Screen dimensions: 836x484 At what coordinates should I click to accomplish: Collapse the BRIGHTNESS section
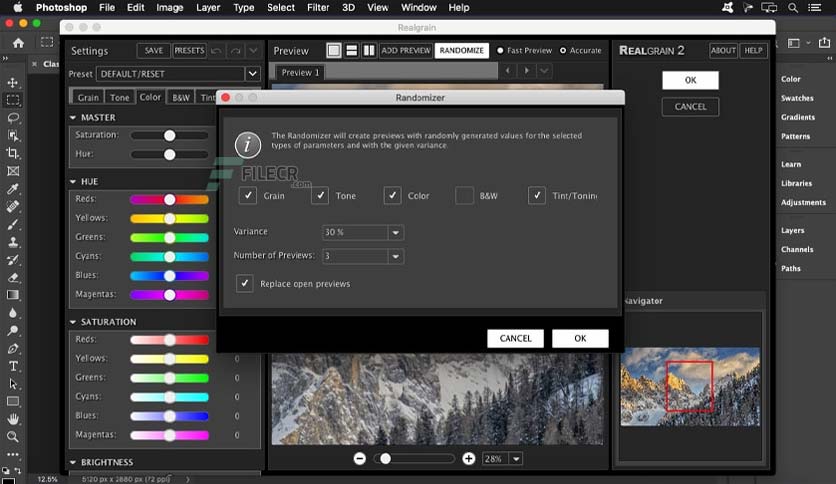(x=73, y=462)
